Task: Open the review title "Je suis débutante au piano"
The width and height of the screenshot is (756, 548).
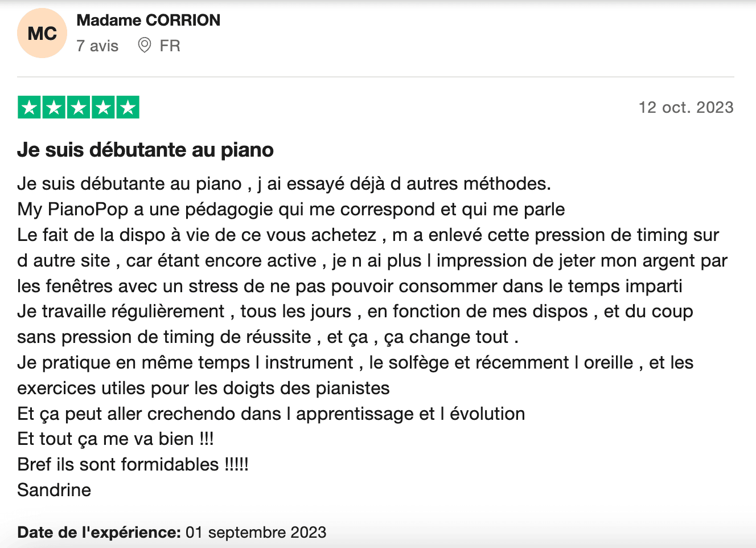Action: (x=145, y=150)
